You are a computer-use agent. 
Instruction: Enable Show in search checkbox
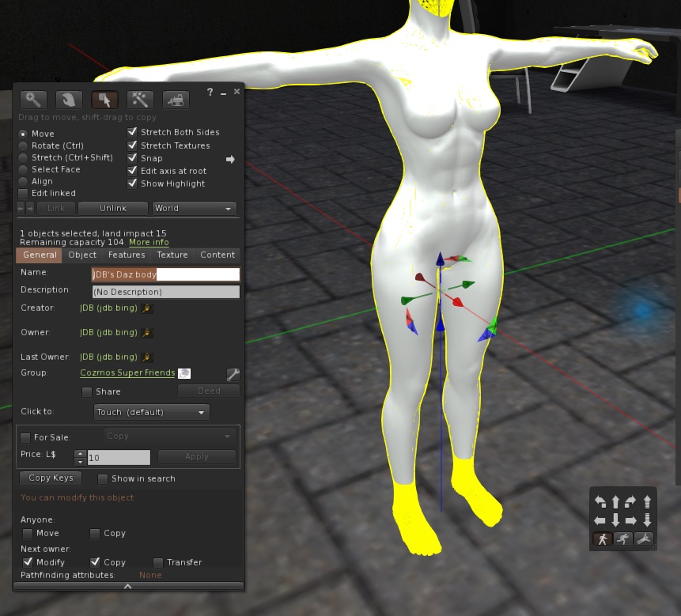pos(103,479)
